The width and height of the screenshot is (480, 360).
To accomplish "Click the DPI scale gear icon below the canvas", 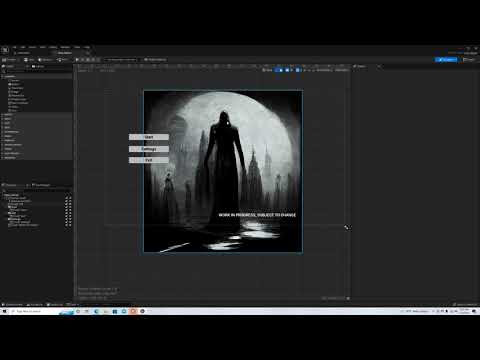I will coord(348,298).
